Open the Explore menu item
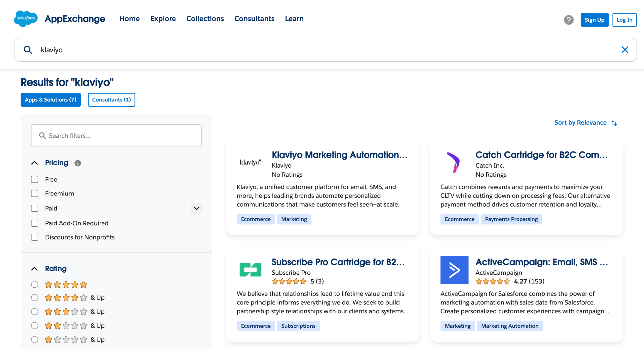Image resolution: width=644 pixels, height=349 pixels. tap(163, 19)
